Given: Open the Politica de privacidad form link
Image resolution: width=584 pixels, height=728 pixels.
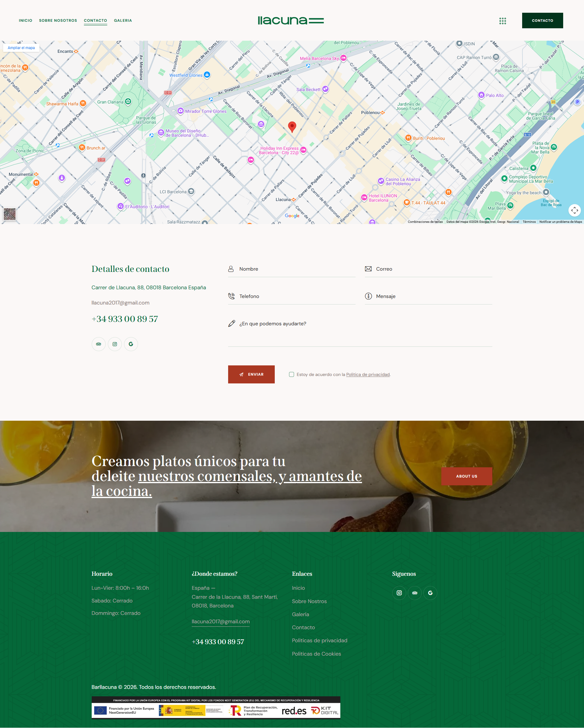Looking at the screenshot, I should click(x=368, y=374).
